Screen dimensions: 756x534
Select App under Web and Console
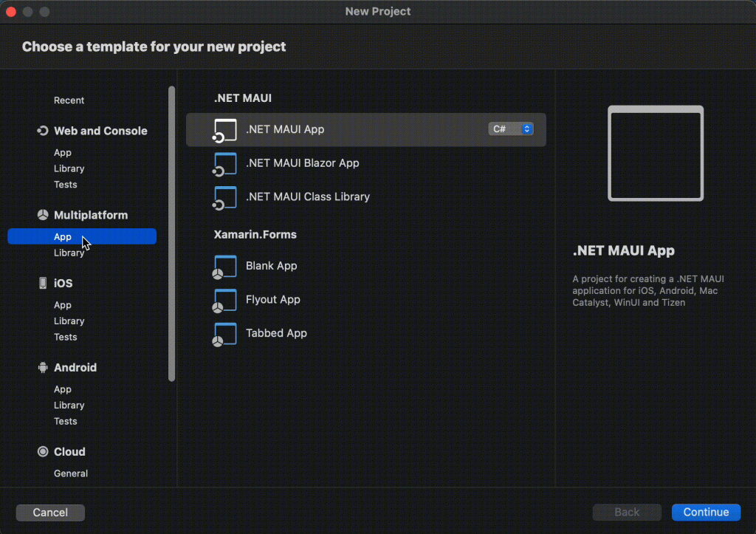63,152
